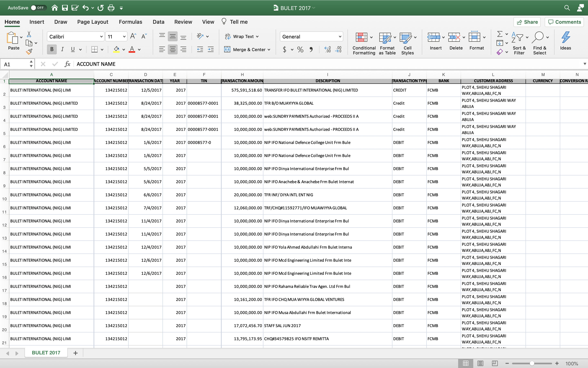
Task: Click the Redo arrow icon
Action: tap(101, 8)
